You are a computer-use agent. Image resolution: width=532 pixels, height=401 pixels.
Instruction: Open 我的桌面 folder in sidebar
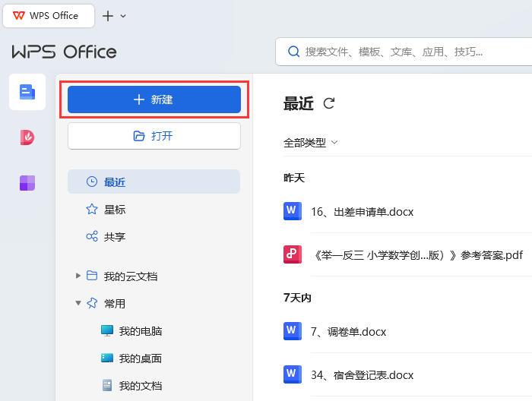click(140, 358)
